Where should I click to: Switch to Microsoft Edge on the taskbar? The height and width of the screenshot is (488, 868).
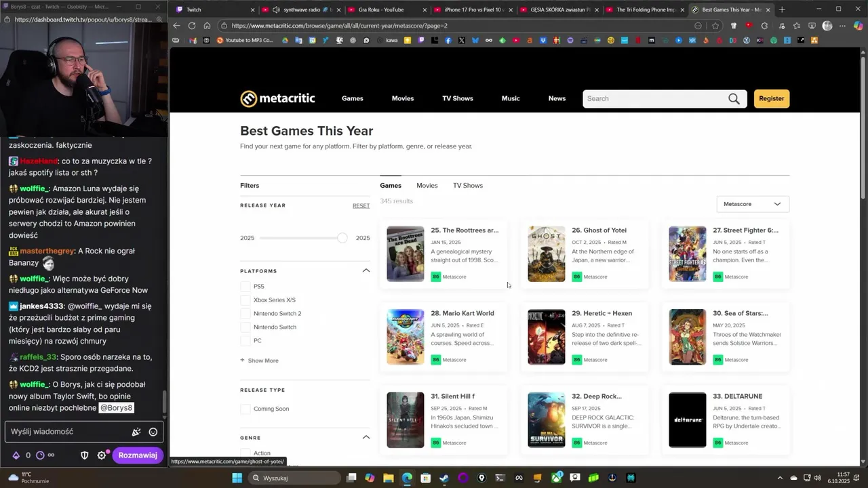407,478
